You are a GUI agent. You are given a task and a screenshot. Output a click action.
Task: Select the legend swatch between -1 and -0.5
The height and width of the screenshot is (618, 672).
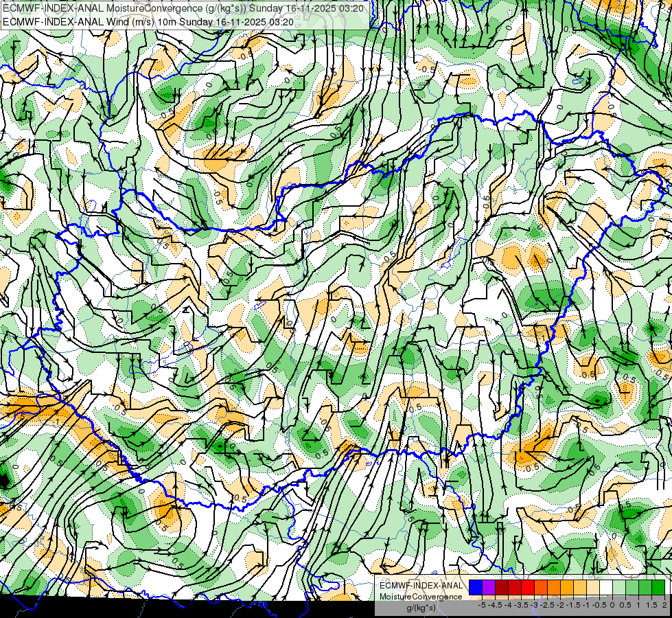[x=592, y=588]
